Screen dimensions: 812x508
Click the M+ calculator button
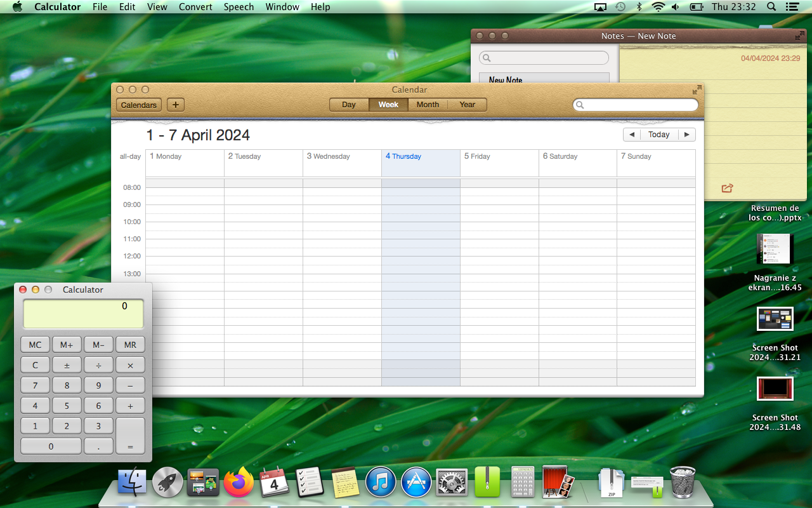(x=67, y=345)
